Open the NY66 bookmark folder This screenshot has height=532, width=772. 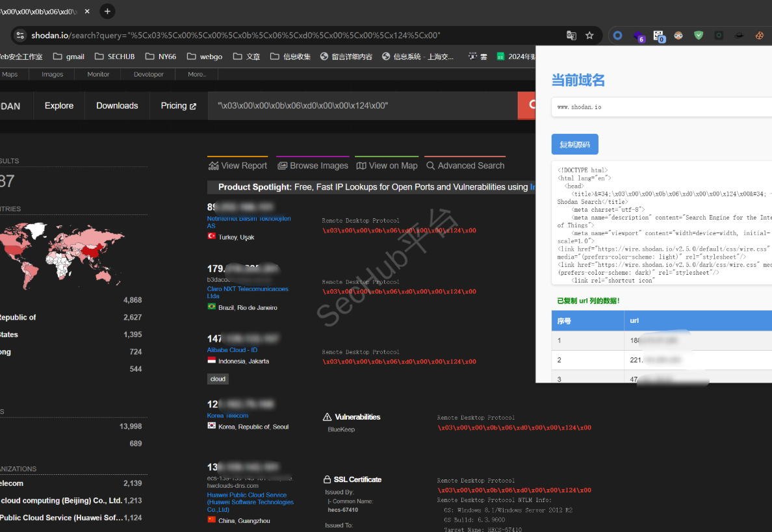[161, 57]
